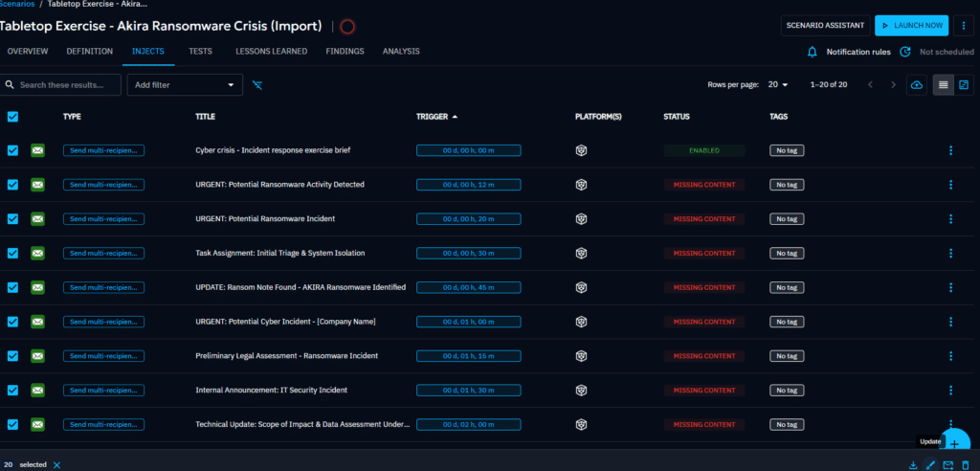Click the Launch Now button
Image resolution: width=980 pixels, height=471 pixels.
click(x=911, y=26)
